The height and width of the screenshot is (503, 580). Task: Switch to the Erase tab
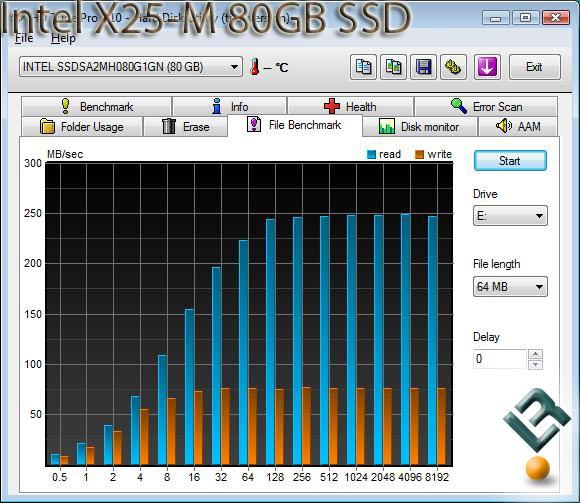click(x=185, y=126)
